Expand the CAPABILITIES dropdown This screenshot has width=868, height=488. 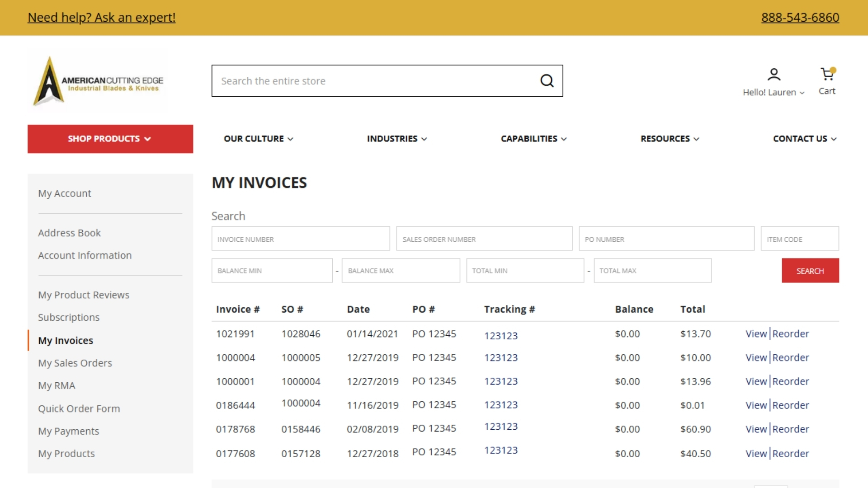pos(564,139)
